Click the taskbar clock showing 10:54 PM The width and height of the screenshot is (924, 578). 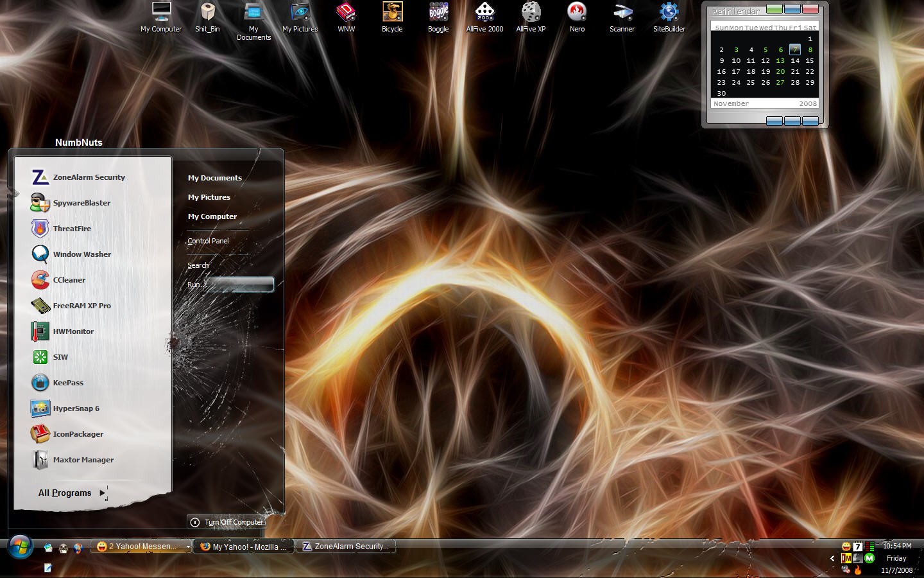click(x=897, y=546)
